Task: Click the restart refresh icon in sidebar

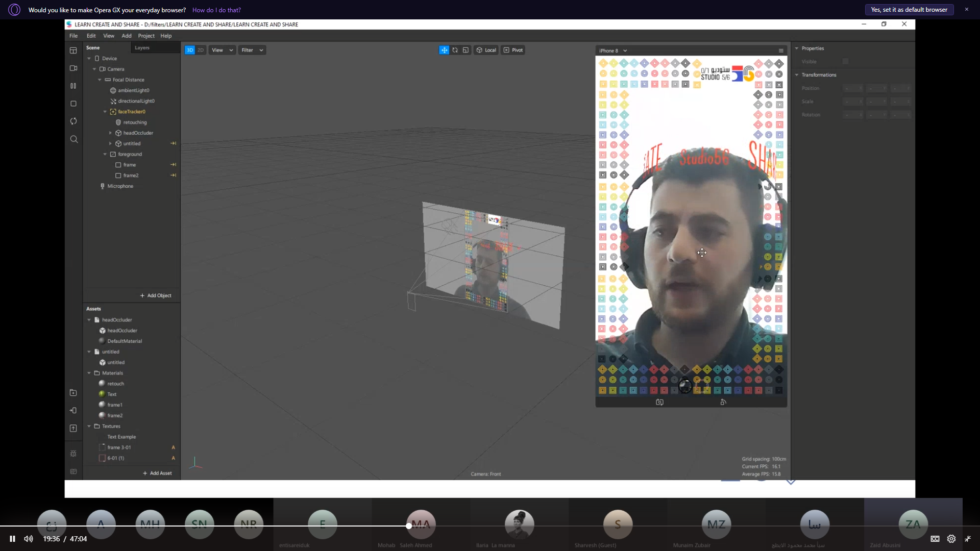Action: [x=73, y=121]
